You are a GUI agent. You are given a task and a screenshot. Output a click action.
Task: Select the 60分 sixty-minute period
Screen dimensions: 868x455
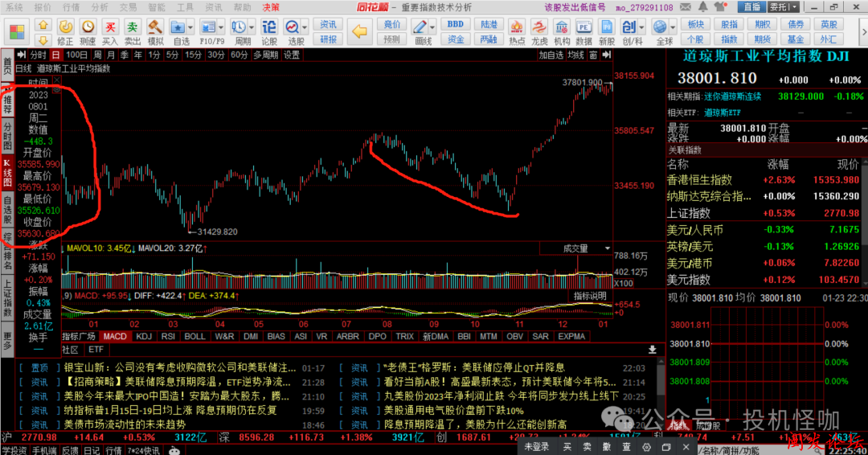tap(240, 55)
